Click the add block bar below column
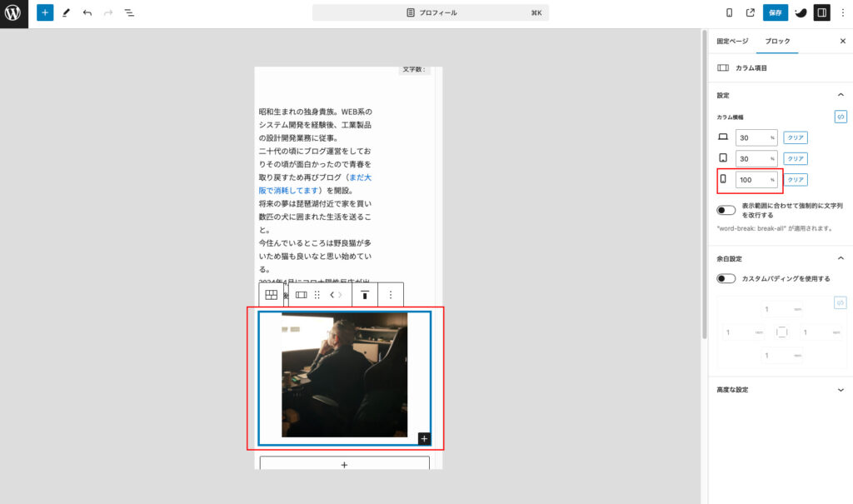The height and width of the screenshot is (504, 853). tap(344, 464)
